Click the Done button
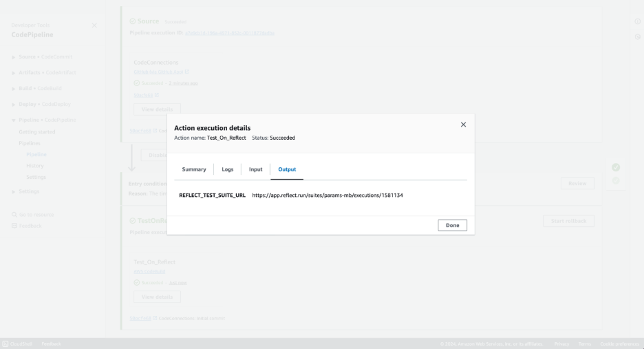The image size is (644, 349). [x=452, y=225]
